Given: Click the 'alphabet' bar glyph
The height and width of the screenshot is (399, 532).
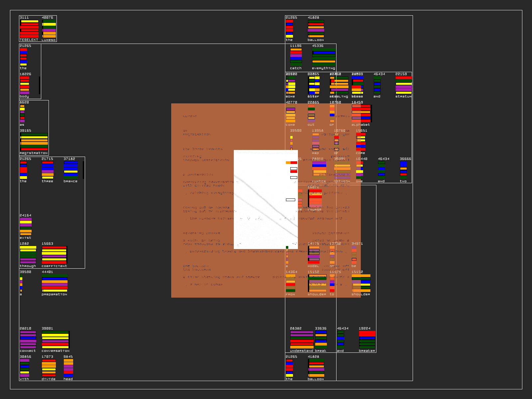Looking at the screenshot, I should click(361, 114).
